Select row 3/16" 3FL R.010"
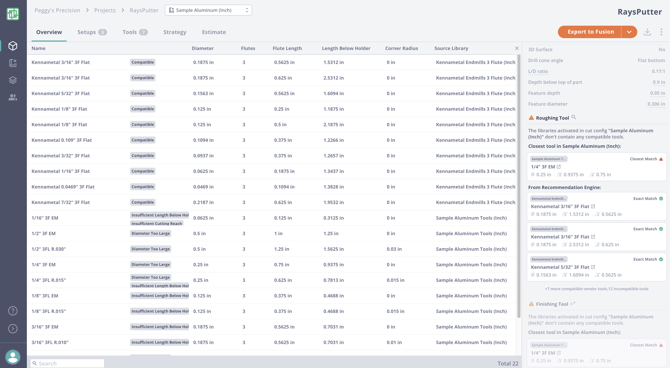Viewport: 670px width, 368px height. coord(272,342)
